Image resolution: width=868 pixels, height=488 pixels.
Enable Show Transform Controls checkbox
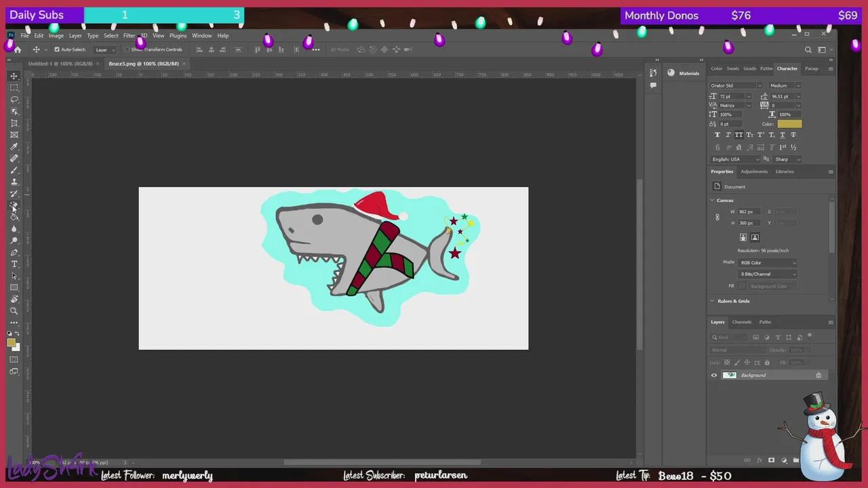127,49
